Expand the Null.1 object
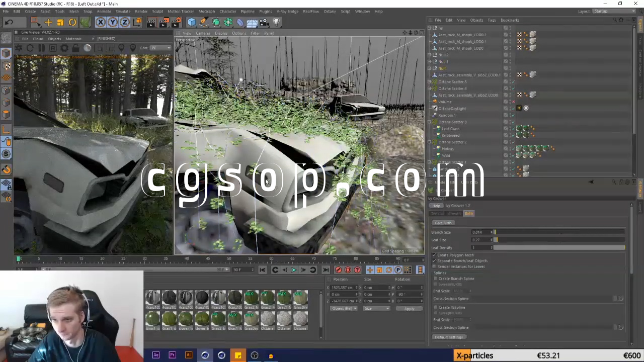 430,62
